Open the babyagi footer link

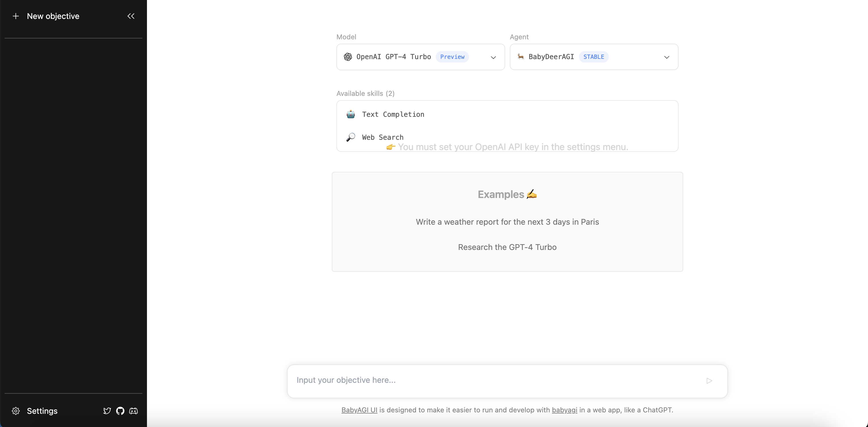click(x=564, y=410)
